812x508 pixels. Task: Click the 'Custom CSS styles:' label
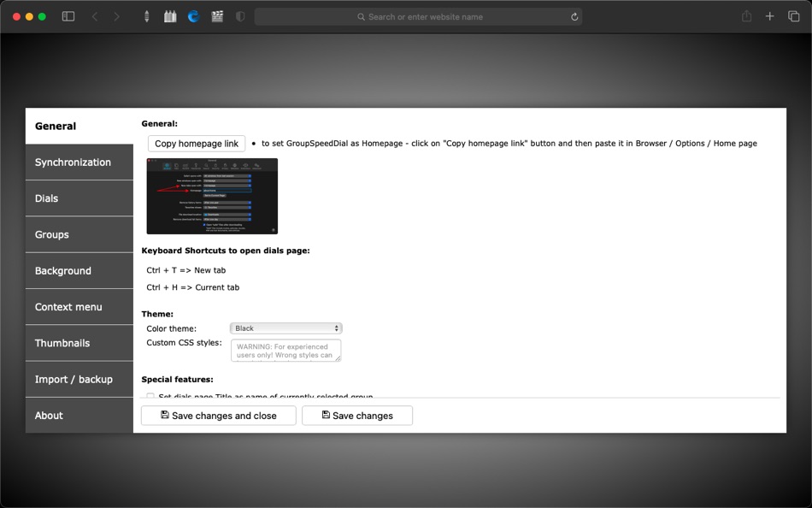coord(184,343)
